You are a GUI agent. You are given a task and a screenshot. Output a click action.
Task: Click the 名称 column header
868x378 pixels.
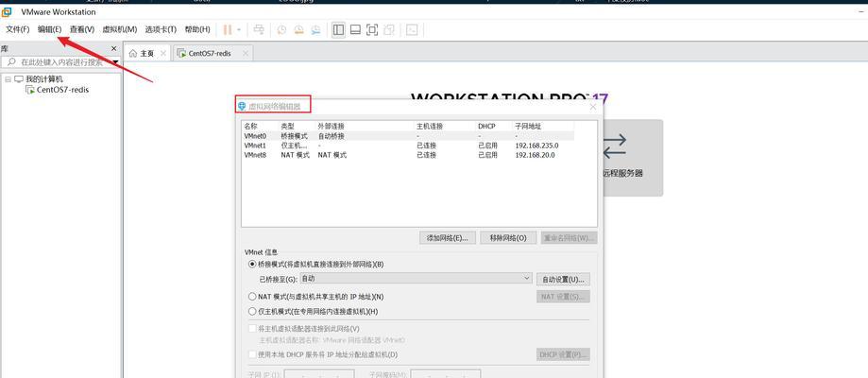click(x=251, y=127)
